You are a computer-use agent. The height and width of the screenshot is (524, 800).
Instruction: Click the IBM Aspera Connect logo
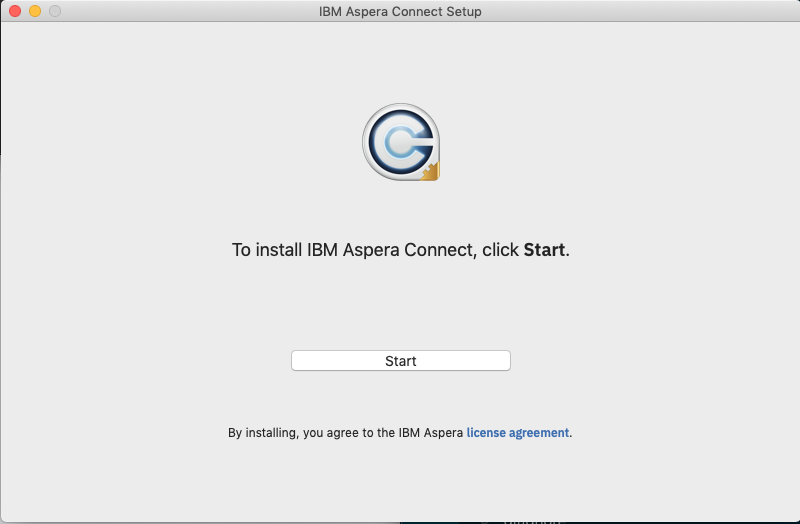point(400,144)
